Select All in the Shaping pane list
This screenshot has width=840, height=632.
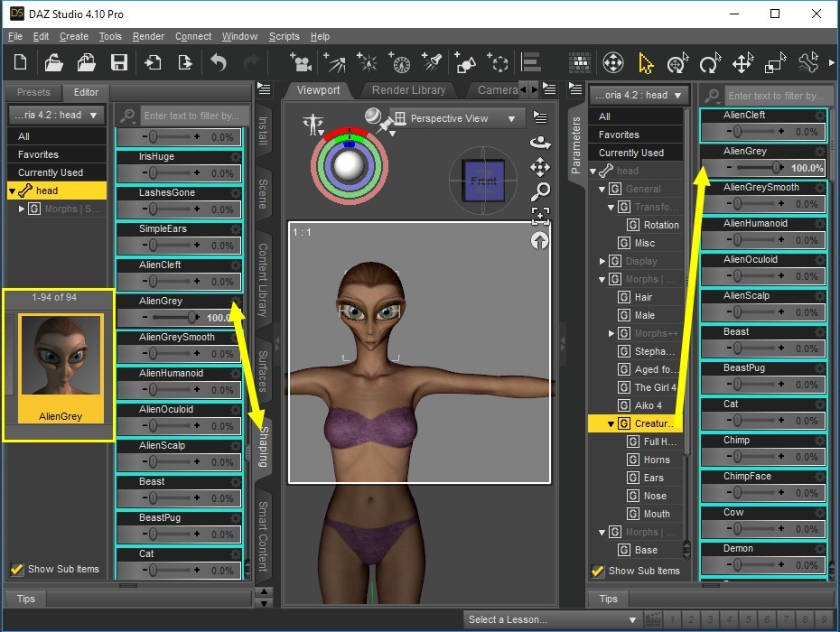click(57, 136)
